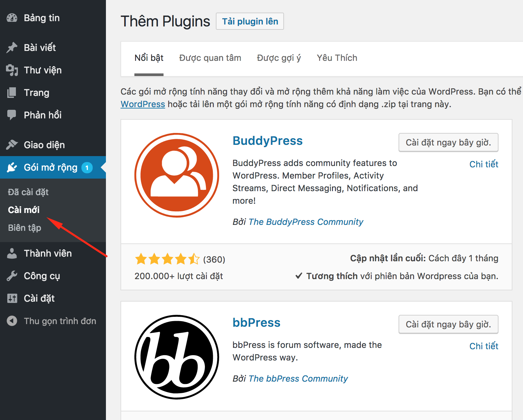
Task: Click the plugin update count badge
Action: [87, 168]
